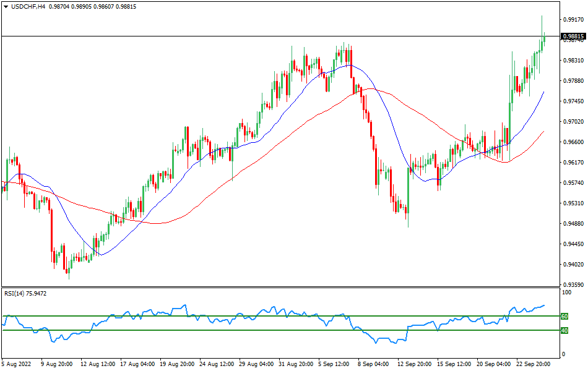The height and width of the screenshot is (371, 588).
Task: Select the 0.93590 price axis label
Action: (x=573, y=285)
